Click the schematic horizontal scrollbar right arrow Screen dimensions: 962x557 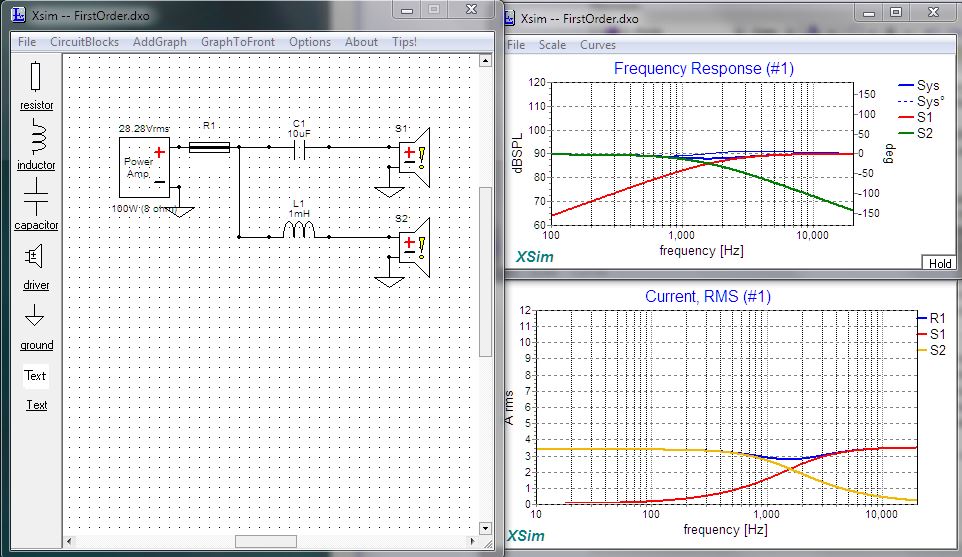[x=472, y=541]
